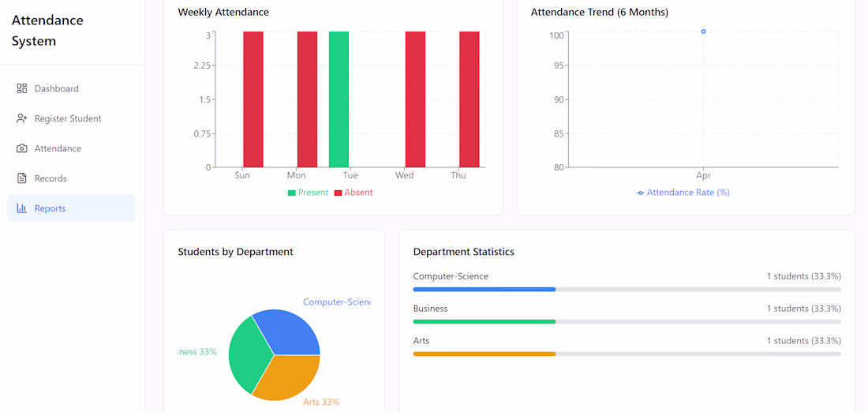
Task: Click the green Present legend swatch
Action: [x=292, y=193]
